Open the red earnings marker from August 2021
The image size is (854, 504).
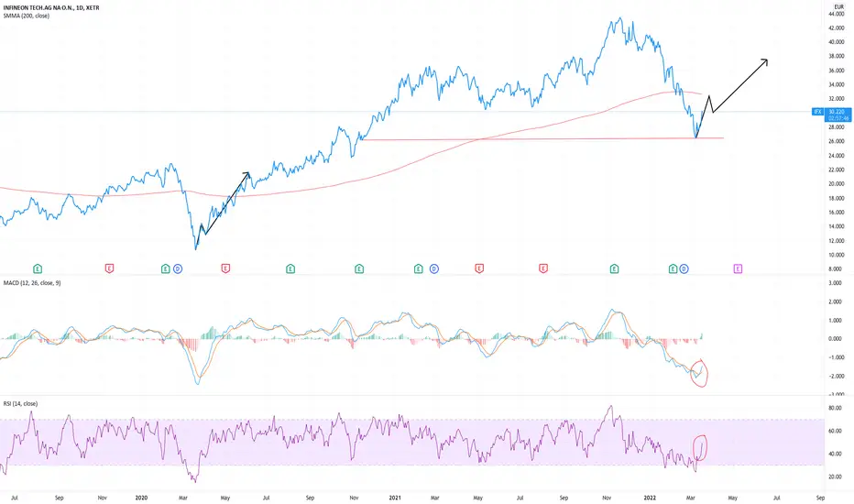coord(543,268)
